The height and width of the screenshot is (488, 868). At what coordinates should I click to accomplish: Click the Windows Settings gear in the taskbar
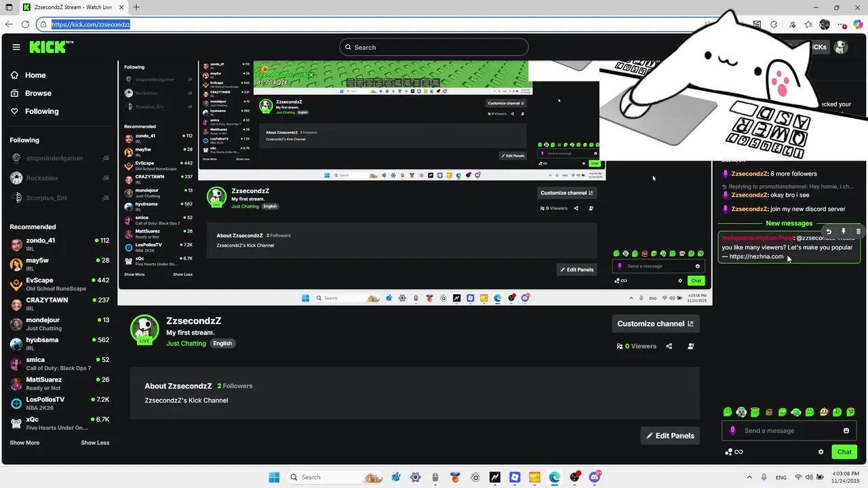(416, 477)
